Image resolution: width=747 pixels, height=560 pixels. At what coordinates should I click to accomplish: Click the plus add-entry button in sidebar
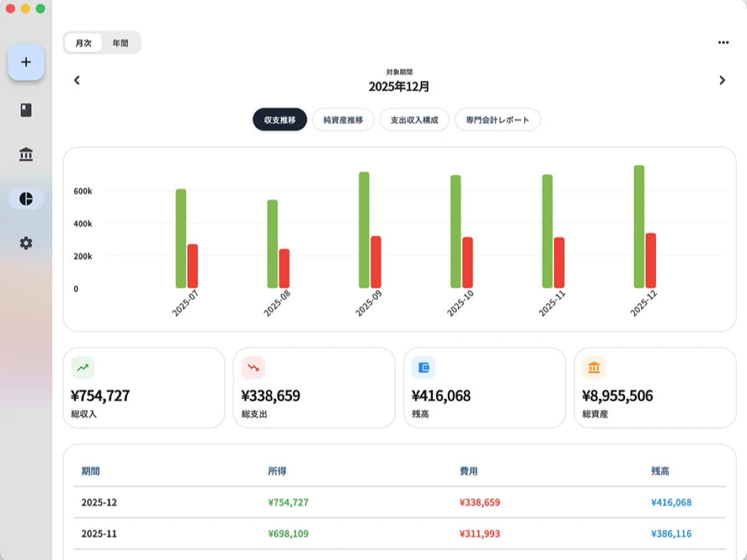click(x=26, y=62)
